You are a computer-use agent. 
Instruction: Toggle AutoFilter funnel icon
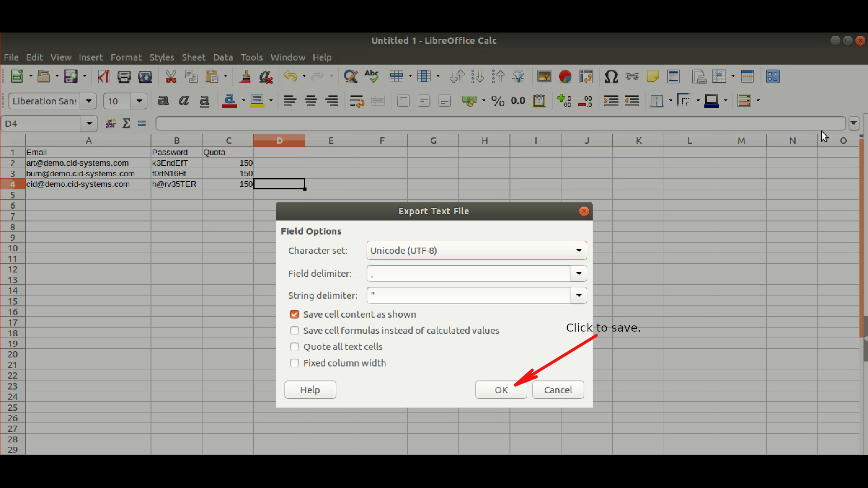pos(519,76)
